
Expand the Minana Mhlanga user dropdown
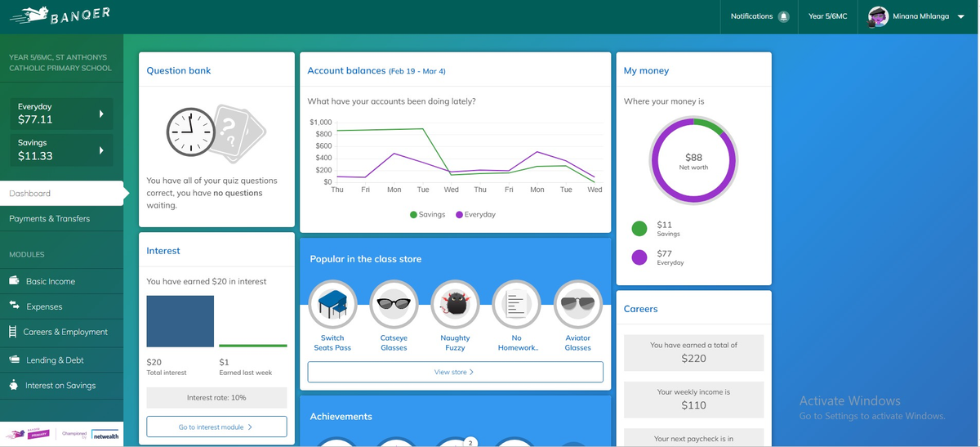[960, 17]
